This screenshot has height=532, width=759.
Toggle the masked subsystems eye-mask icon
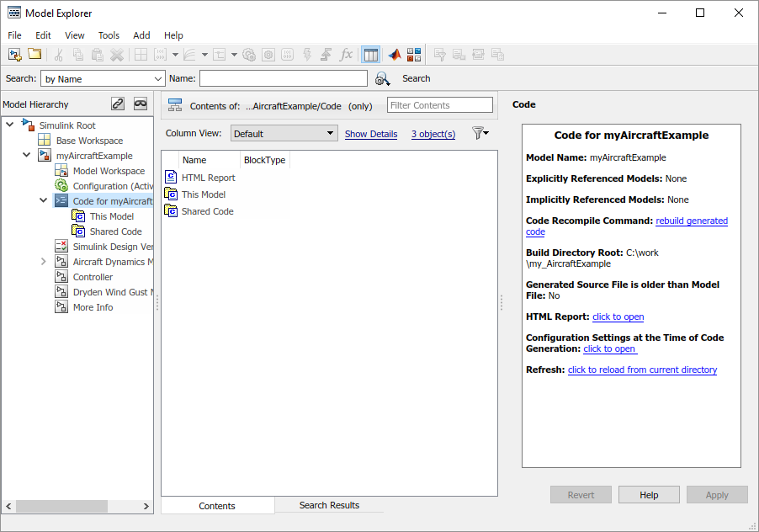[x=141, y=104]
